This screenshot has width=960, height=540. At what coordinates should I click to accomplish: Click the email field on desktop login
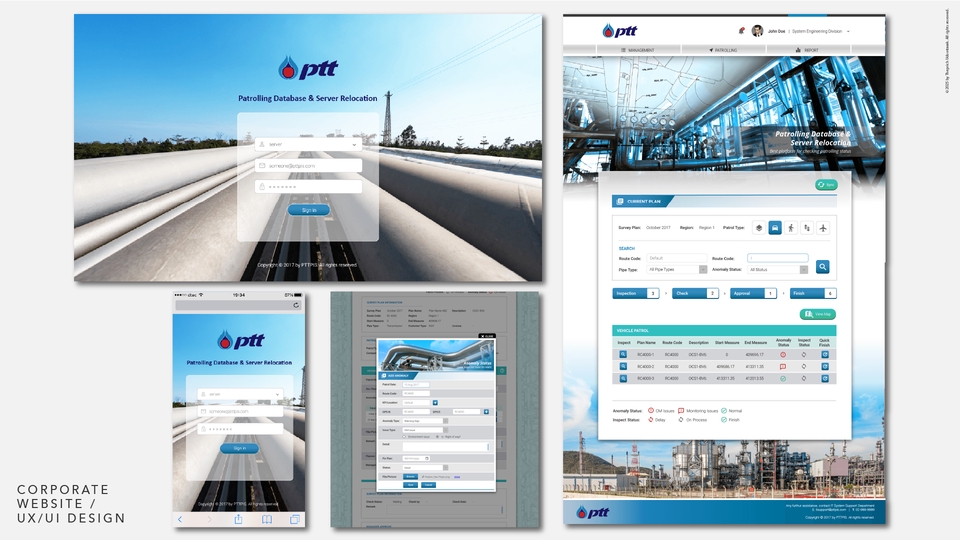(x=308, y=165)
